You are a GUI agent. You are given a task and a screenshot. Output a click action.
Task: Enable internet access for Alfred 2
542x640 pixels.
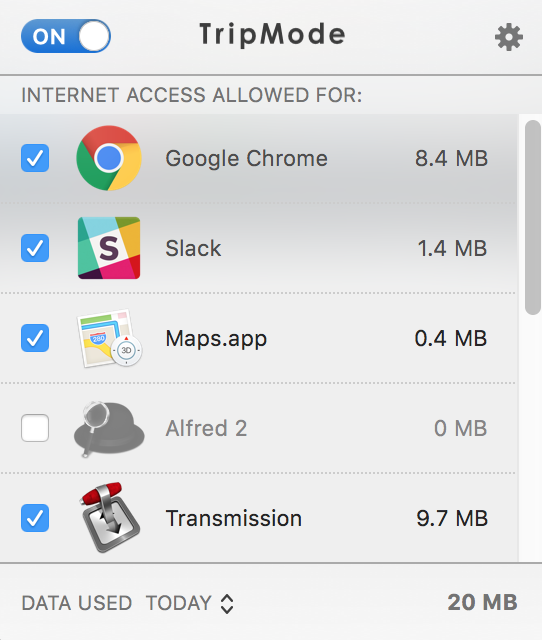coord(35,428)
